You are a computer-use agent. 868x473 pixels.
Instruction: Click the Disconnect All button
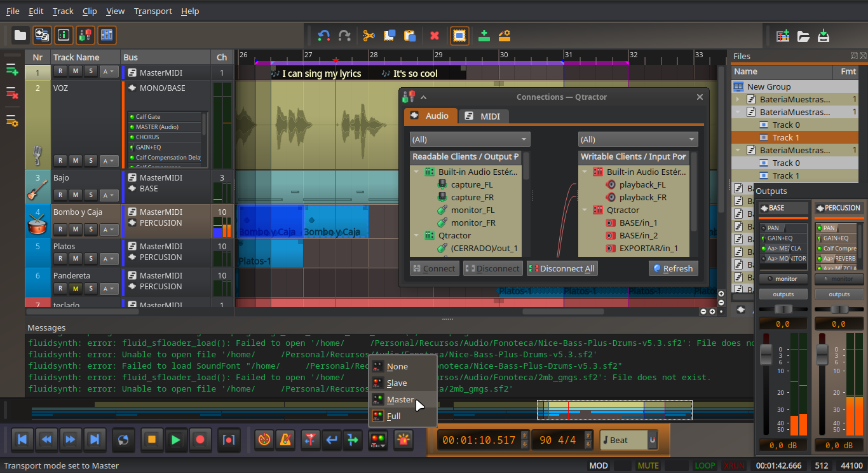pos(562,268)
